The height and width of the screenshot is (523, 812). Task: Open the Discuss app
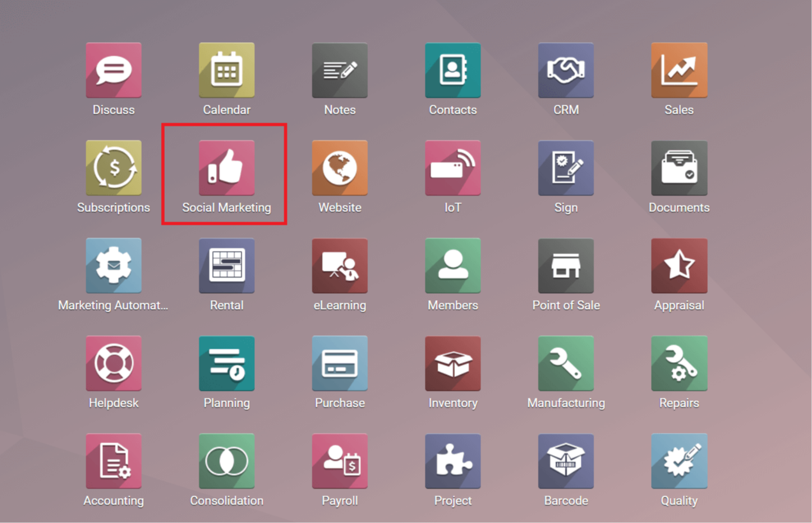click(x=114, y=70)
